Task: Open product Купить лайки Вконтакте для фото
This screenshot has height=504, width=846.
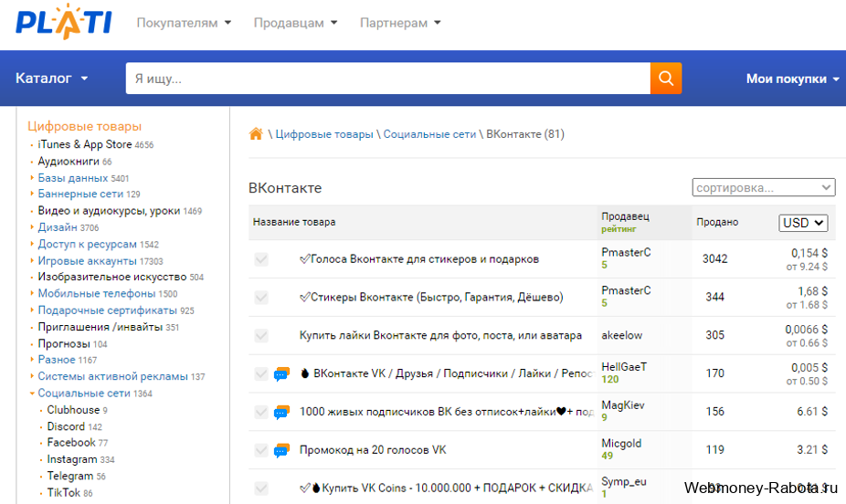Action: (x=440, y=336)
